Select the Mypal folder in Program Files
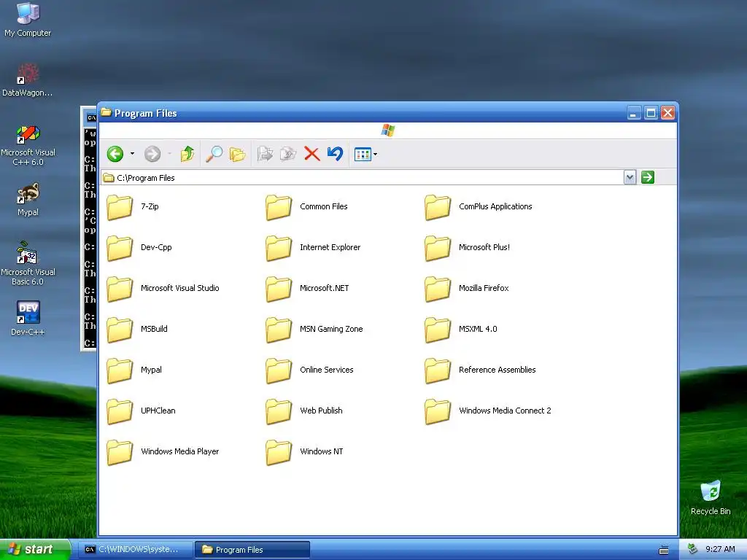This screenshot has height=560, width=747. [x=134, y=370]
